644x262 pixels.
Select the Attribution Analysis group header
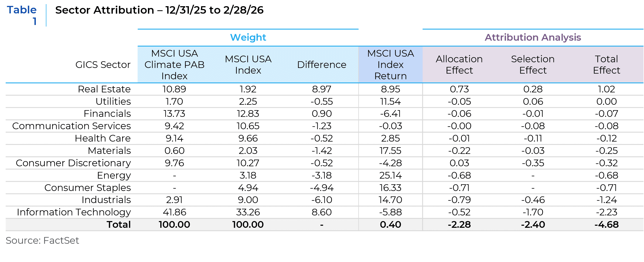coord(533,38)
